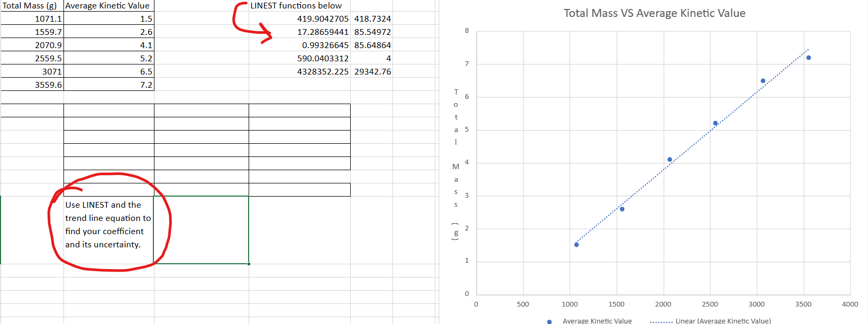Select LINEST slope cell 419.9042705

click(299, 18)
